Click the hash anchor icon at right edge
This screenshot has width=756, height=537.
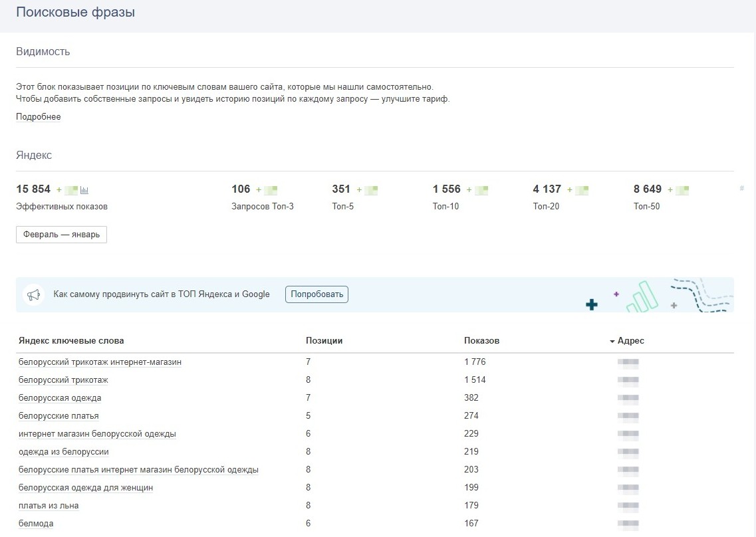[741, 188]
